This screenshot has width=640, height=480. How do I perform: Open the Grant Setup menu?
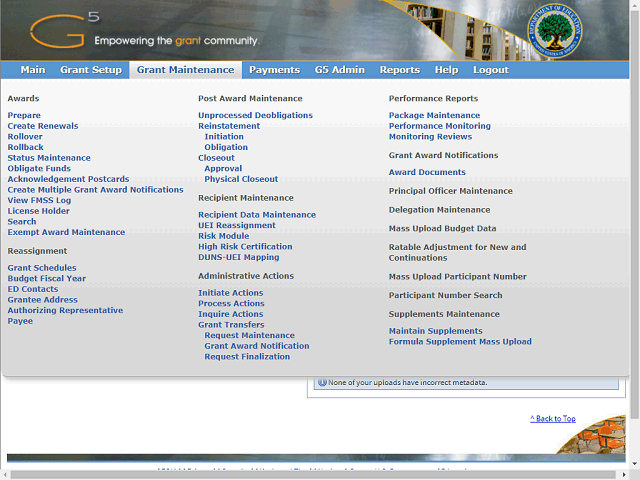click(x=91, y=70)
